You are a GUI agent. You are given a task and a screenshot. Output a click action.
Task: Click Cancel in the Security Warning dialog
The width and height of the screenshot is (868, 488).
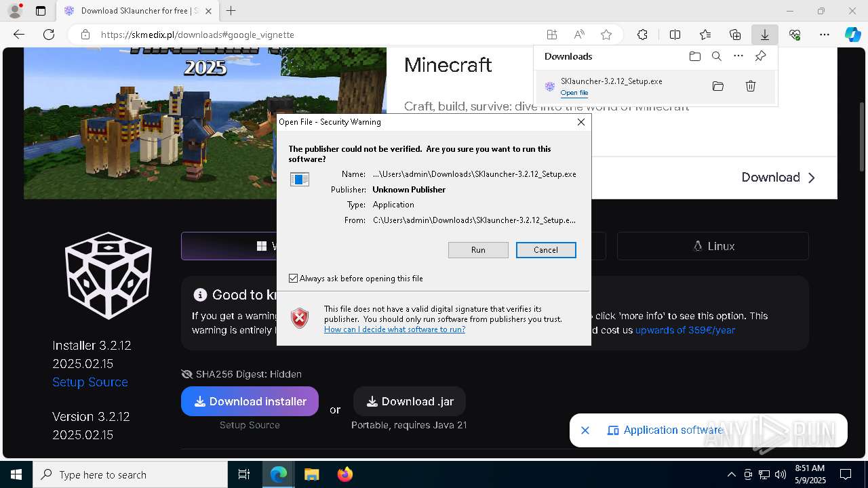click(x=546, y=250)
